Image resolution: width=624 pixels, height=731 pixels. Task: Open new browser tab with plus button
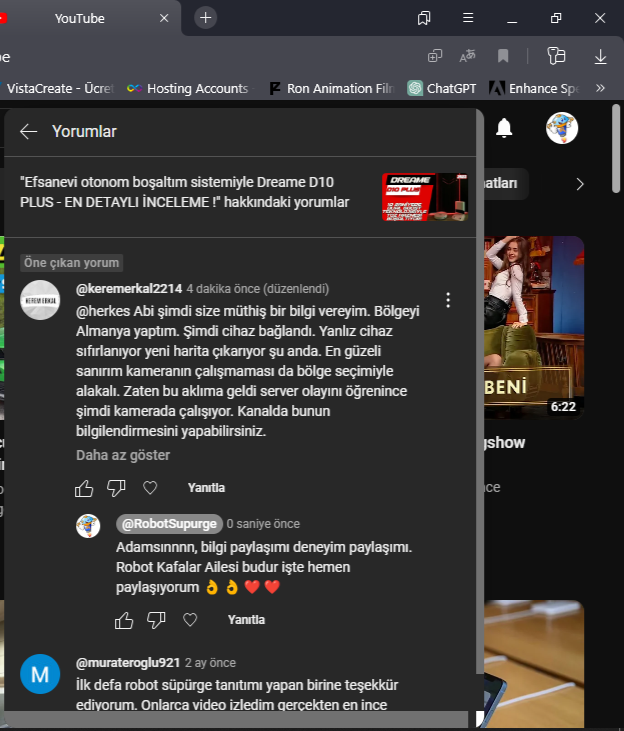coord(205,18)
